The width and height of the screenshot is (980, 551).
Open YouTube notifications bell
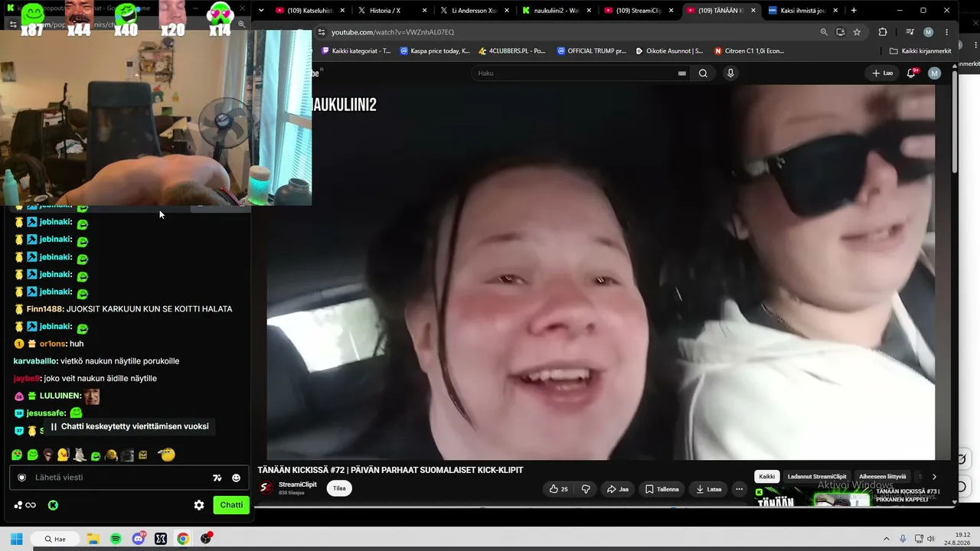[911, 73]
